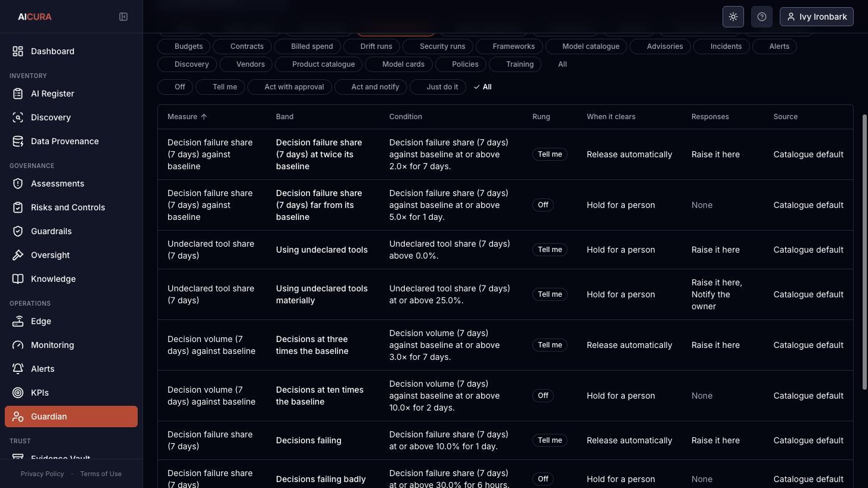Select the All category filter

pyautogui.click(x=562, y=64)
